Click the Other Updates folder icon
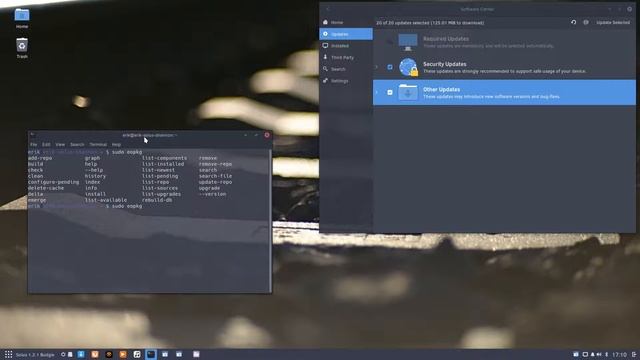The height and width of the screenshot is (360, 640). click(408, 92)
